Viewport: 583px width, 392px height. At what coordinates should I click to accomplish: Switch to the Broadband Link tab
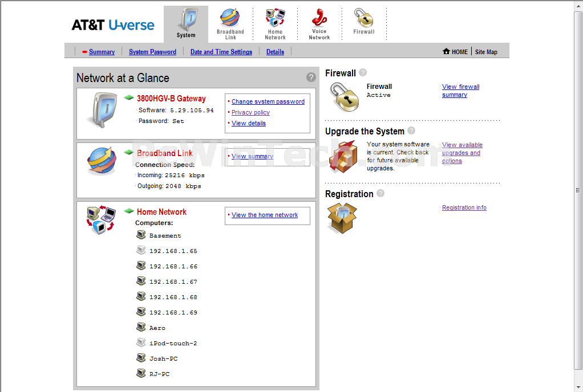point(230,24)
